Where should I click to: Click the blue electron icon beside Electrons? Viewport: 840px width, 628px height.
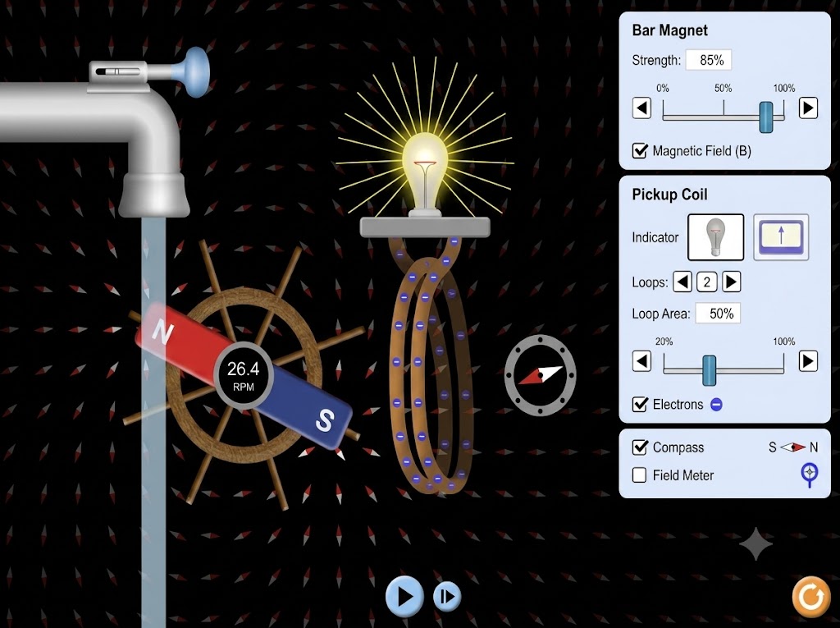click(x=716, y=405)
